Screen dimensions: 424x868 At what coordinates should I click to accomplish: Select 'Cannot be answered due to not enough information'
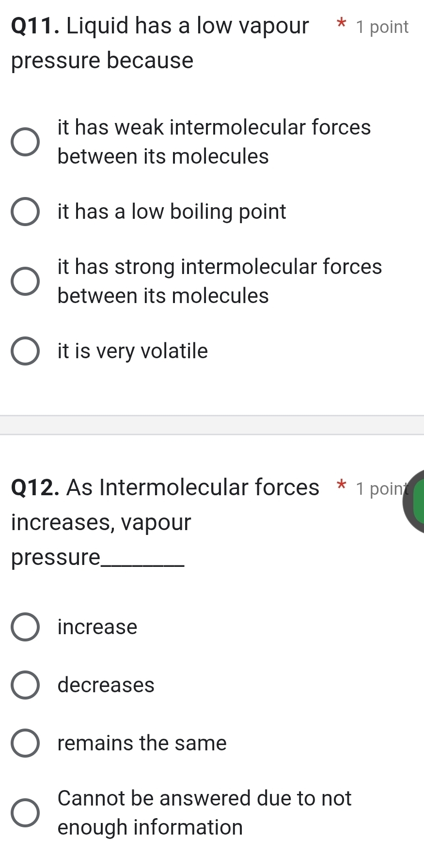click(x=26, y=811)
